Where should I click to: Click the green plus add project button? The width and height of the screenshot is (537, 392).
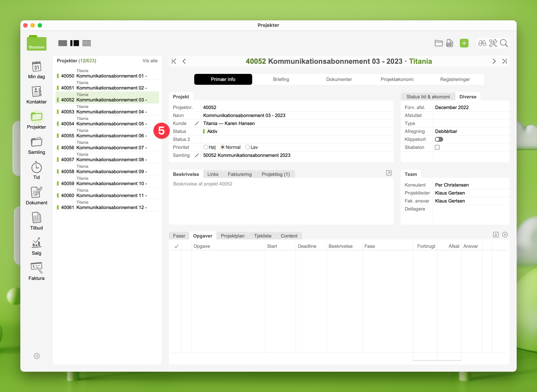coord(464,43)
